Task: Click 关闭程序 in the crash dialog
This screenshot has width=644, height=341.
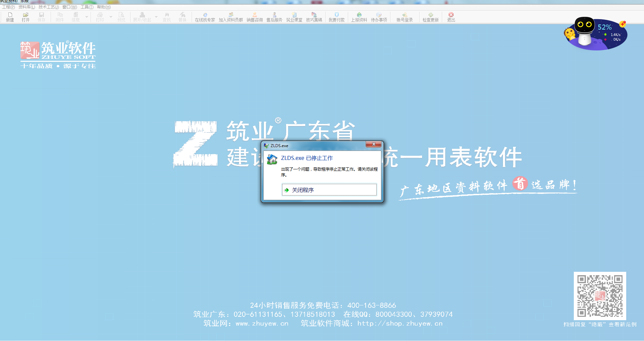Action: point(329,190)
